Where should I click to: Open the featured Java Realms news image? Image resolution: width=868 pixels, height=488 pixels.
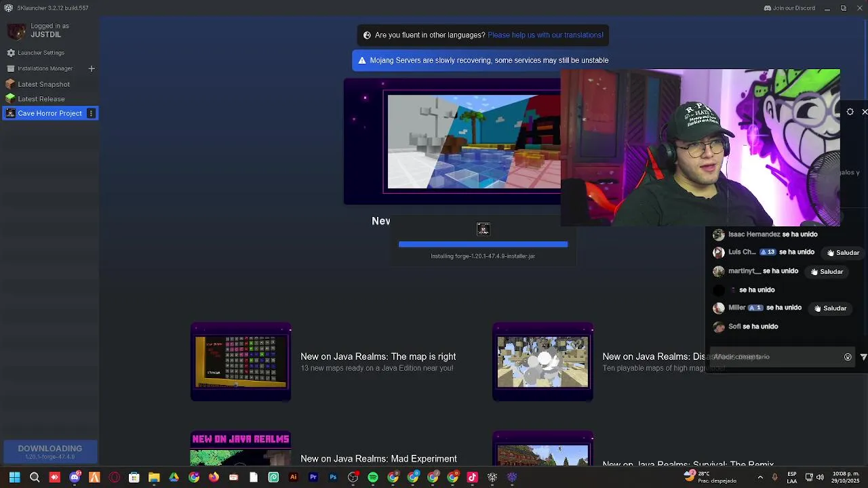point(474,142)
